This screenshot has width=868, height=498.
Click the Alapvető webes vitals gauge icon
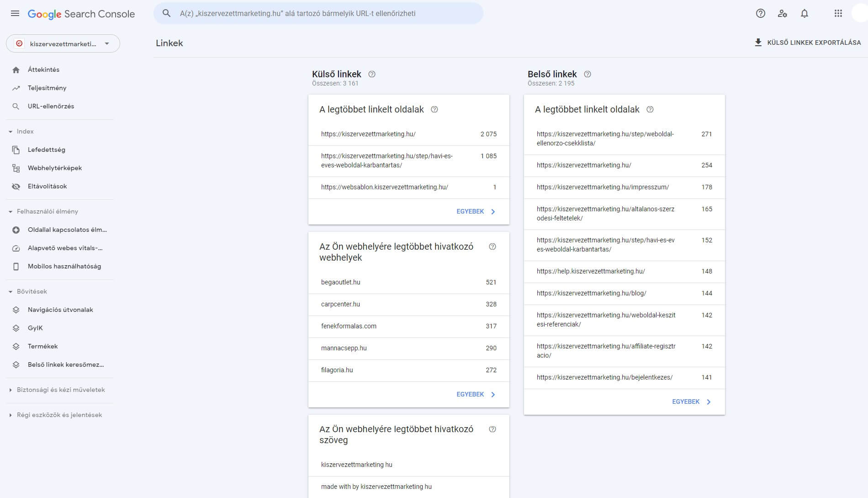pos(16,248)
